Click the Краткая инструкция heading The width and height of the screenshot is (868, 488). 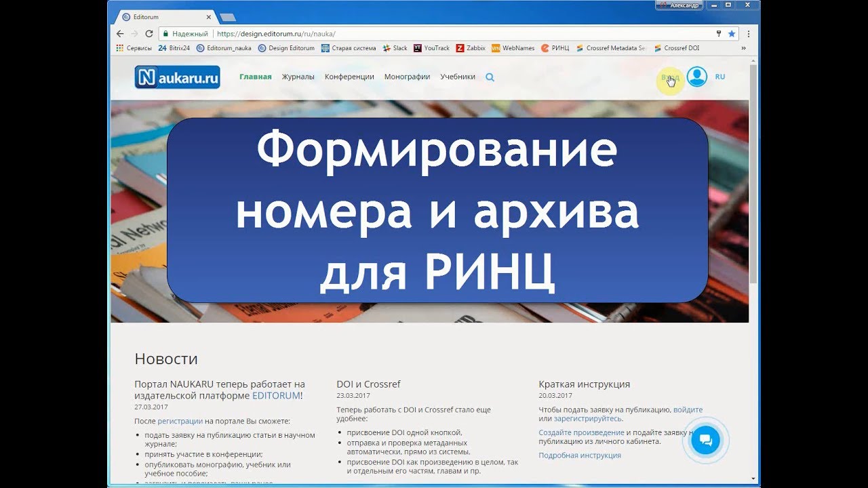click(585, 384)
